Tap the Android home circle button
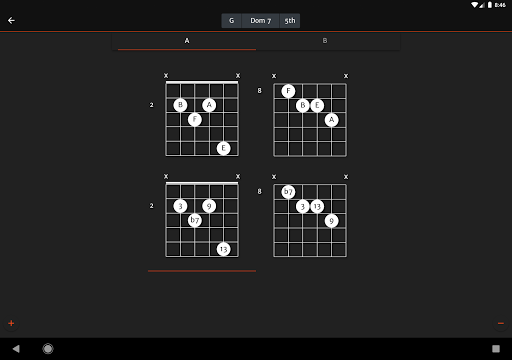This screenshot has height=360, width=512. [x=48, y=349]
